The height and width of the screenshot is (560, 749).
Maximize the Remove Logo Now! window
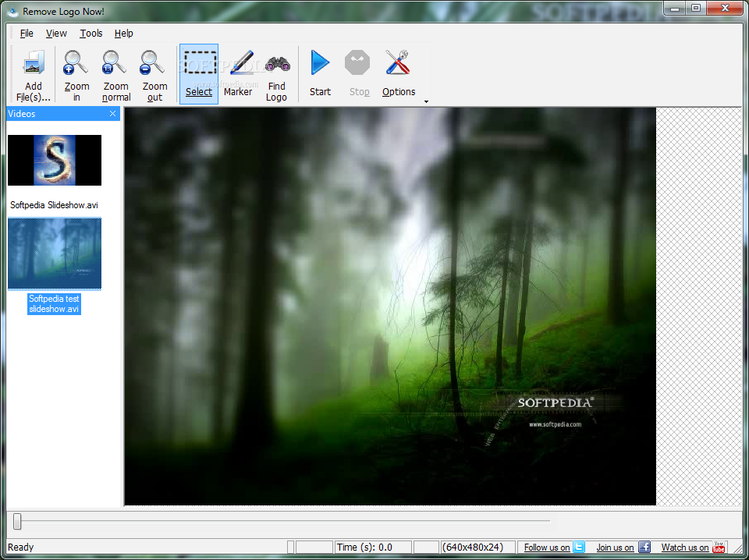point(696,8)
